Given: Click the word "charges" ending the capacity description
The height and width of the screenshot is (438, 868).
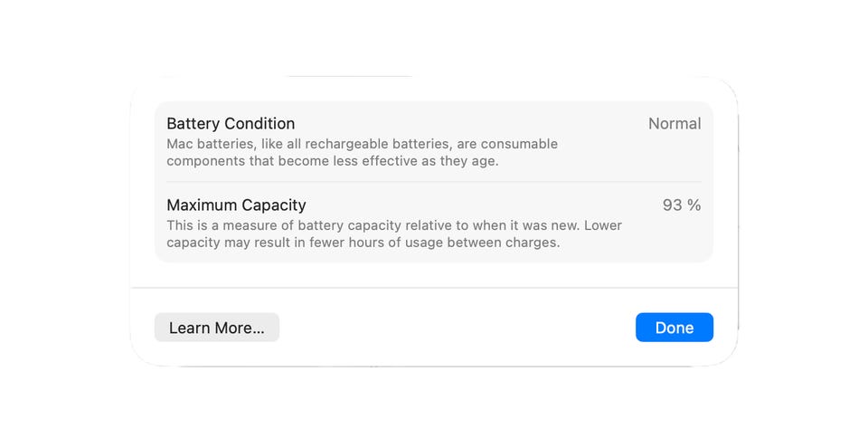Looking at the screenshot, I should (x=533, y=243).
